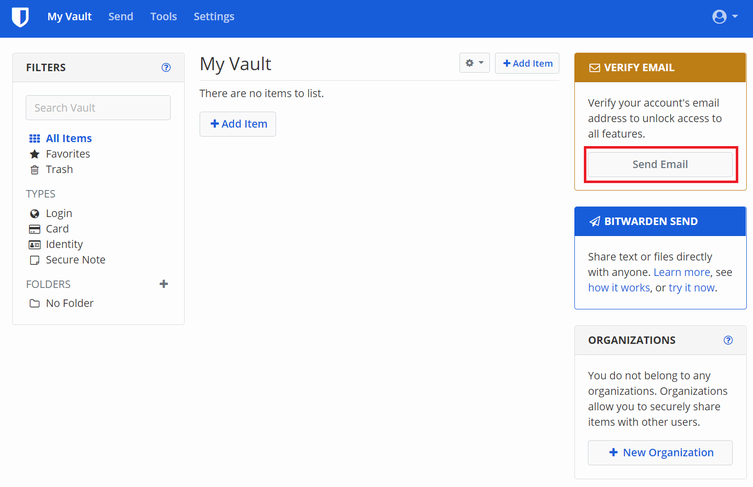The image size is (753, 487).
Task: Send the verification email
Action: pyautogui.click(x=660, y=164)
